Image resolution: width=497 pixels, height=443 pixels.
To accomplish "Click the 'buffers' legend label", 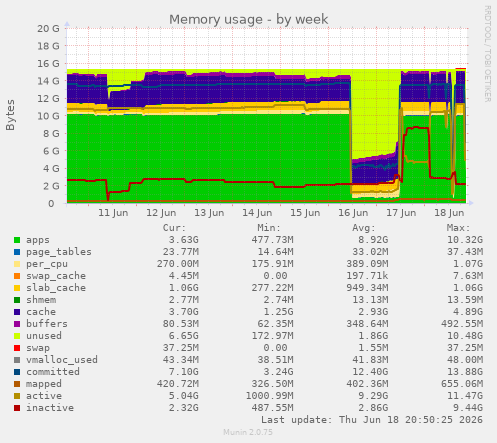I will 47,324.
